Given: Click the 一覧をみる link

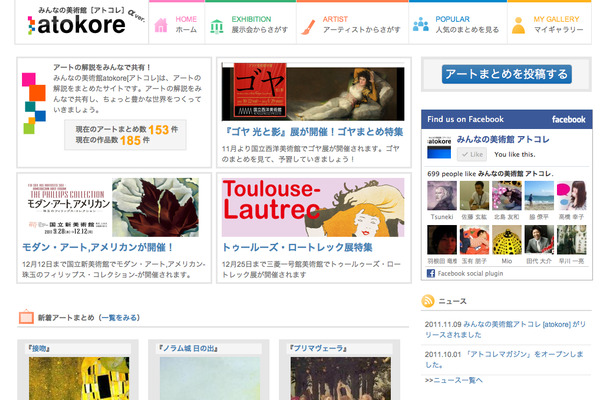Looking at the screenshot, I should (119, 318).
